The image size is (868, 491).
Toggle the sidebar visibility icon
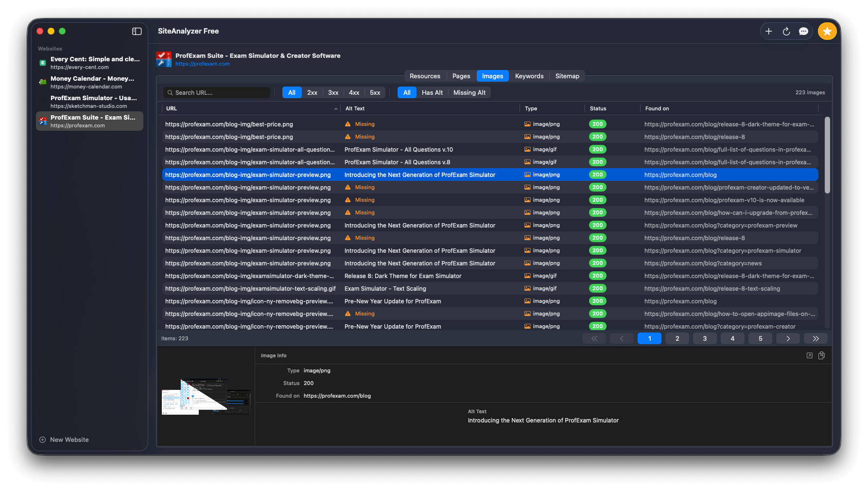(x=137, y=31)
